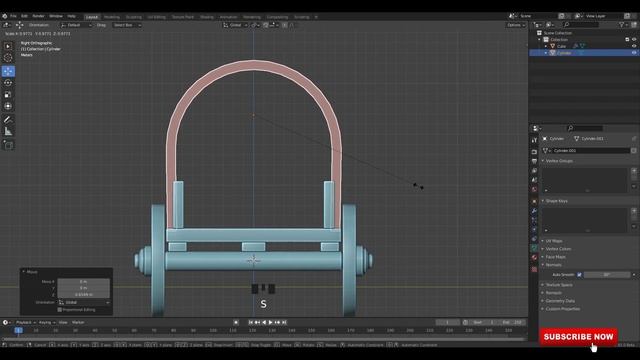
Task: Click the outliner search field
Action: coord(580,25)
